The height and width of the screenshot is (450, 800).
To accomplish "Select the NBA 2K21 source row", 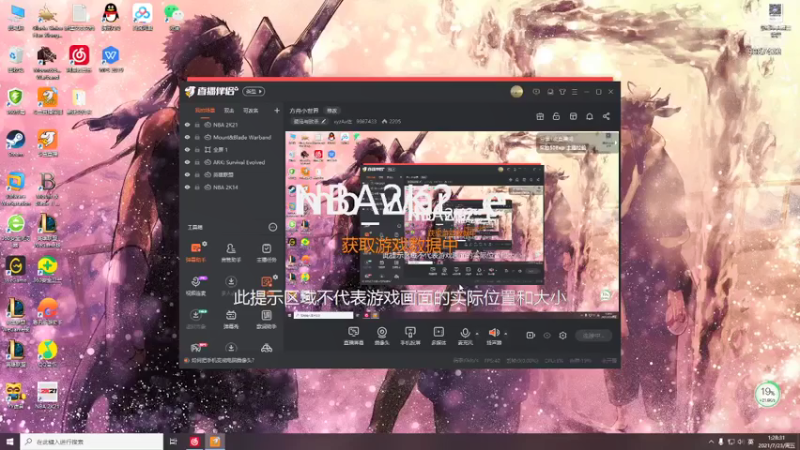I will pos(232,124).
